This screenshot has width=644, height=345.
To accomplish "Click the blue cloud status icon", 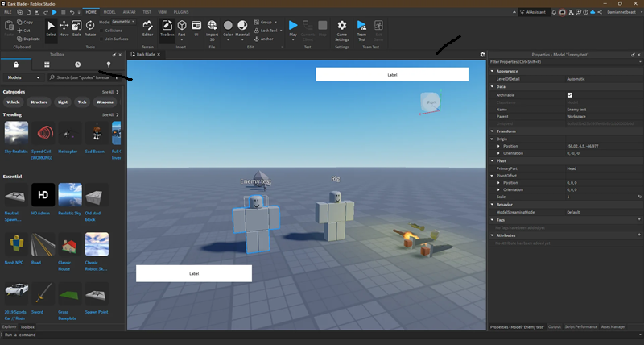I will pos(592,12).
